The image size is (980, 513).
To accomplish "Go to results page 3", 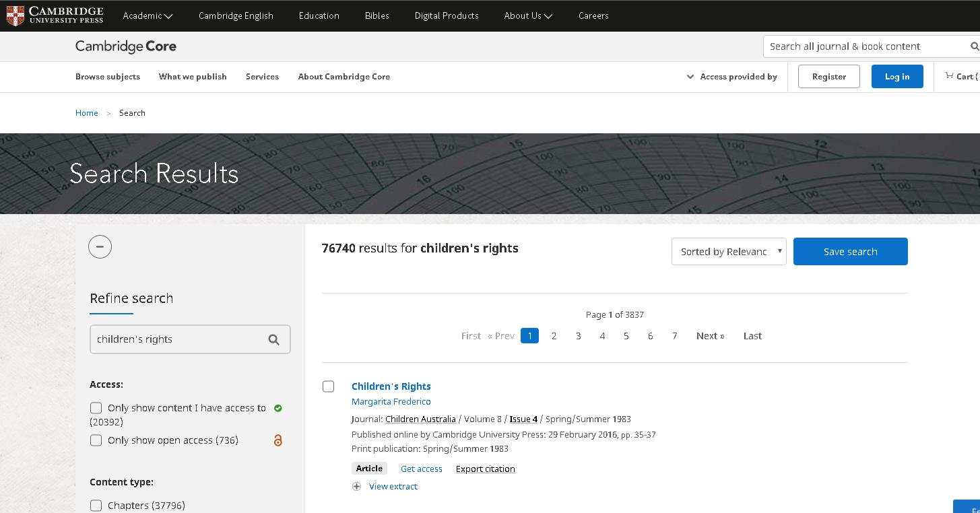I will pyautogui.click(x=579, y=336).
